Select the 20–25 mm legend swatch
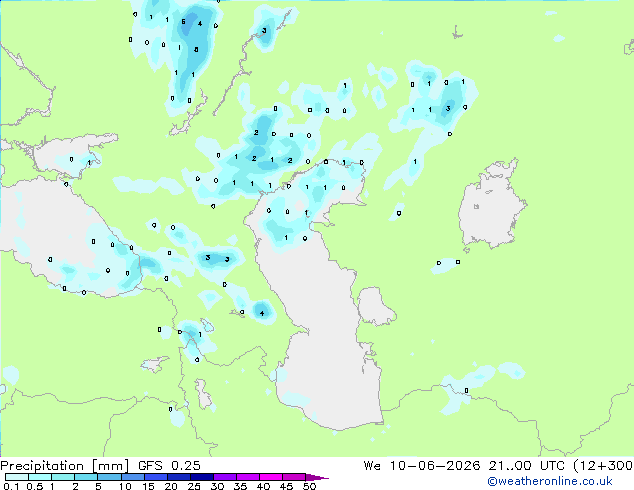Screen dimensions: 634x490 tap(178, 477)
